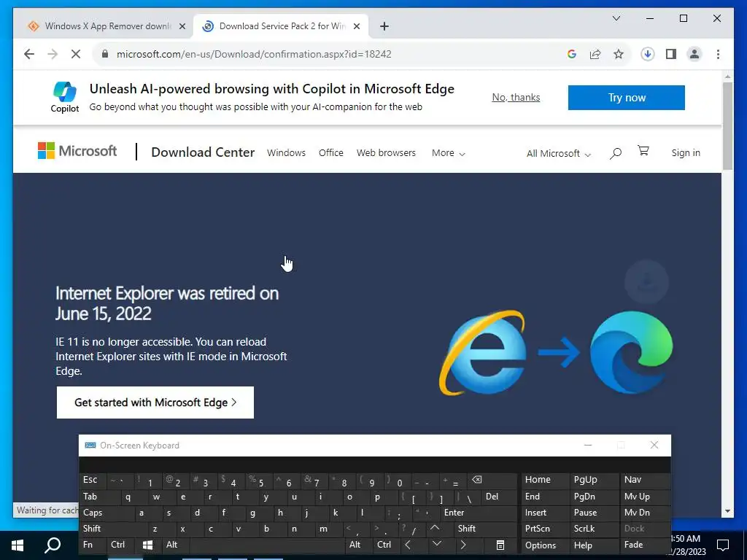
Task: Click the Try now button
Action: pos(626,98)
